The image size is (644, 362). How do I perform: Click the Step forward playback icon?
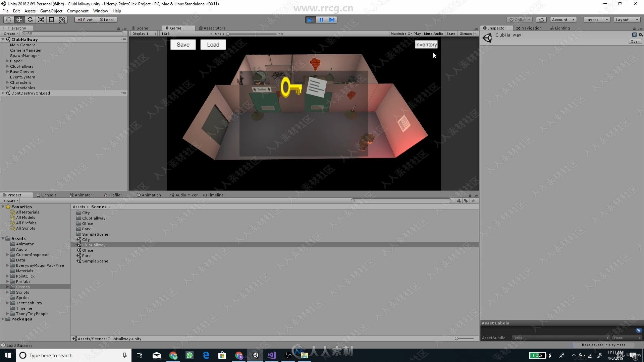click(331, 19)
